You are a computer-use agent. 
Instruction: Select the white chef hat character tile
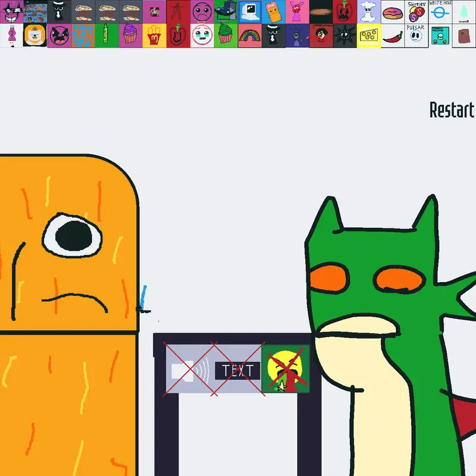369,12
